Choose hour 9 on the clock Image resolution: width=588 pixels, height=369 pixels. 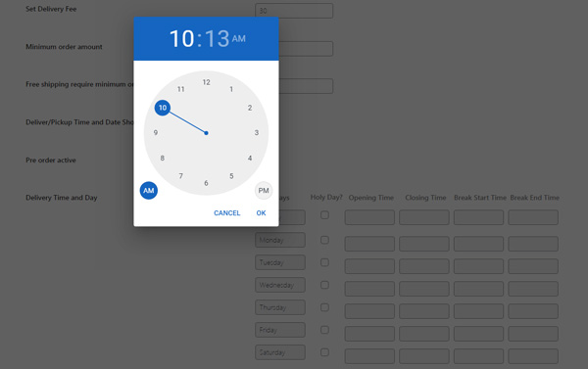pos(156,132)
